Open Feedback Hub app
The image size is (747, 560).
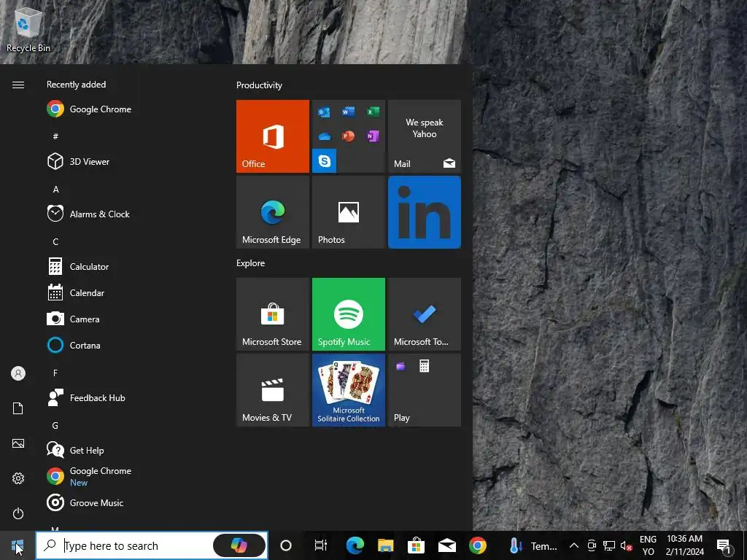tap(86, 397)
